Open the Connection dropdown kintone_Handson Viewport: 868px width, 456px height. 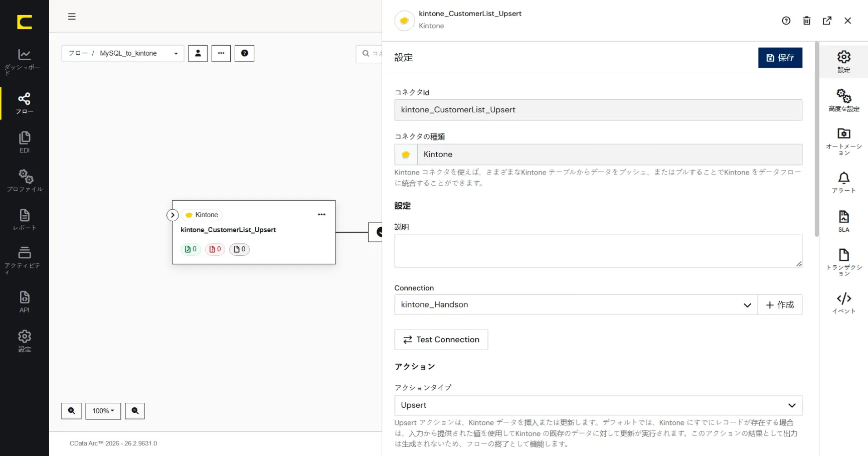click(576, 305)
